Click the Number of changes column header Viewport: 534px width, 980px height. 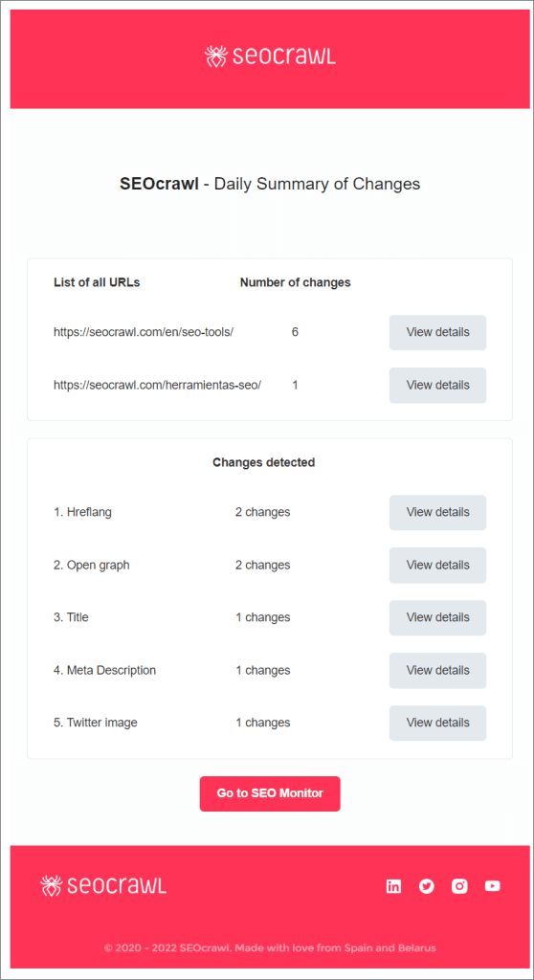[295, 282]
